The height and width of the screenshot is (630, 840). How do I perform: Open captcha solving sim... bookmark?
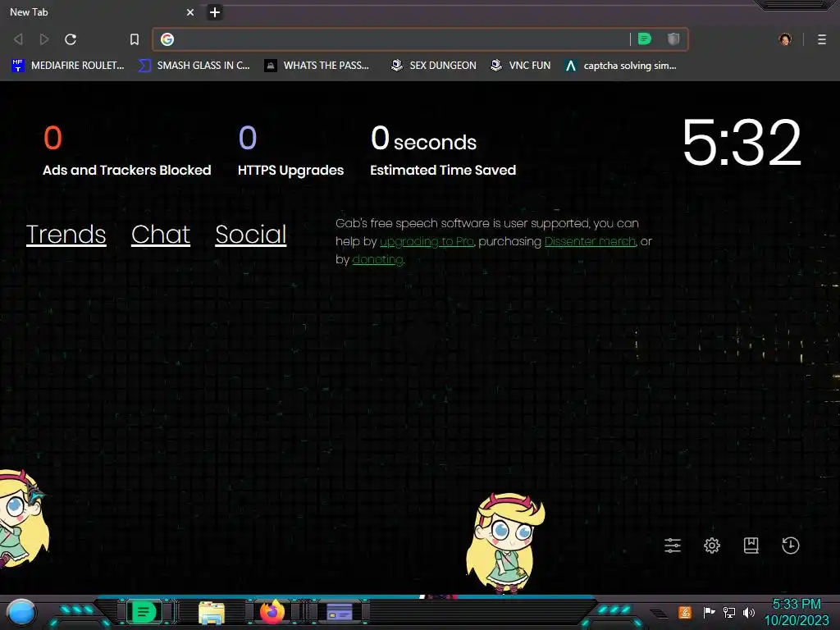tap(621, 66)
